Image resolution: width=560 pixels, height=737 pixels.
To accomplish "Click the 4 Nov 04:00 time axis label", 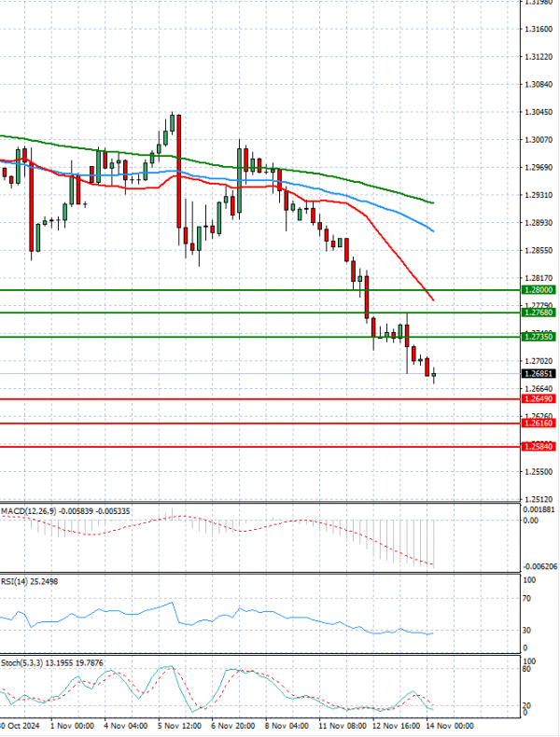I will [126, 726].
